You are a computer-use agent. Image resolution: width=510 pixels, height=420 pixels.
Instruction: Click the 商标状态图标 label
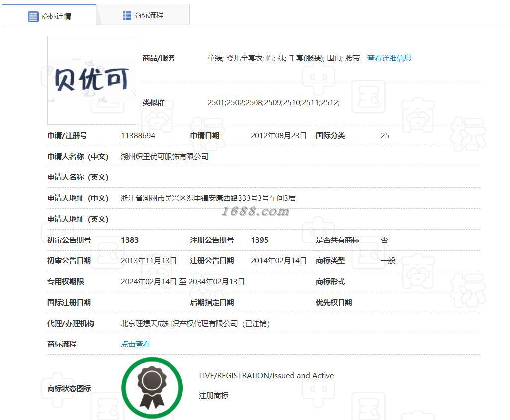[69, 389]
